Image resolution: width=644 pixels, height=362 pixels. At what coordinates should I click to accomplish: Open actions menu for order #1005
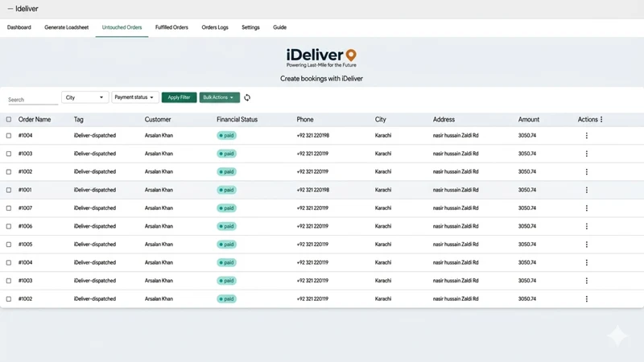coord(587,245)
